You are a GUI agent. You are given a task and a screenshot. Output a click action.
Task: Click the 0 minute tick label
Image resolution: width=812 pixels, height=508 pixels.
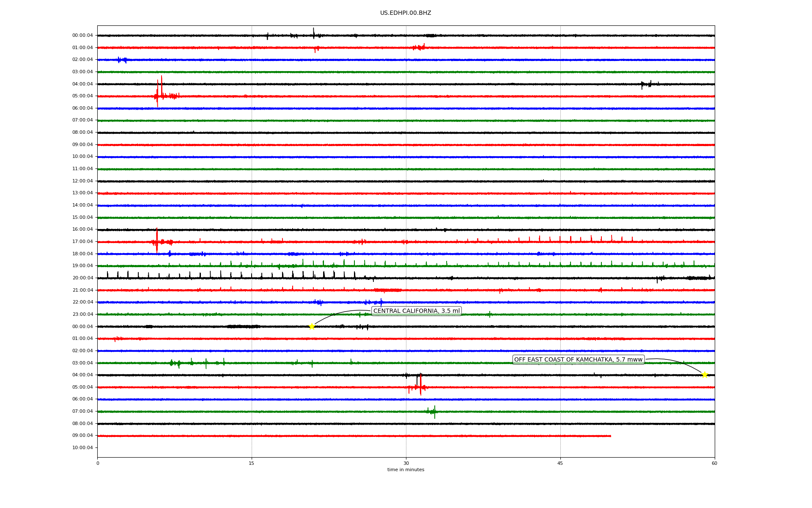pos(98,463)
